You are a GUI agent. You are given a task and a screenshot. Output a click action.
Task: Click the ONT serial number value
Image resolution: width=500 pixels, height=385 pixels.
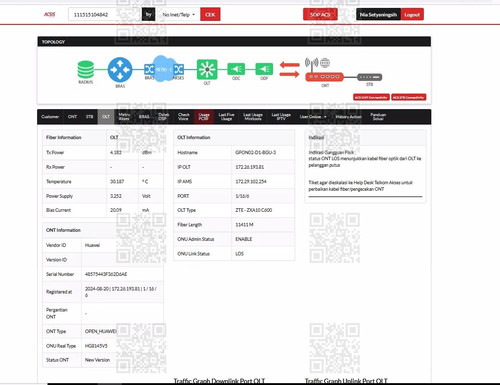(x=106, y=274)
